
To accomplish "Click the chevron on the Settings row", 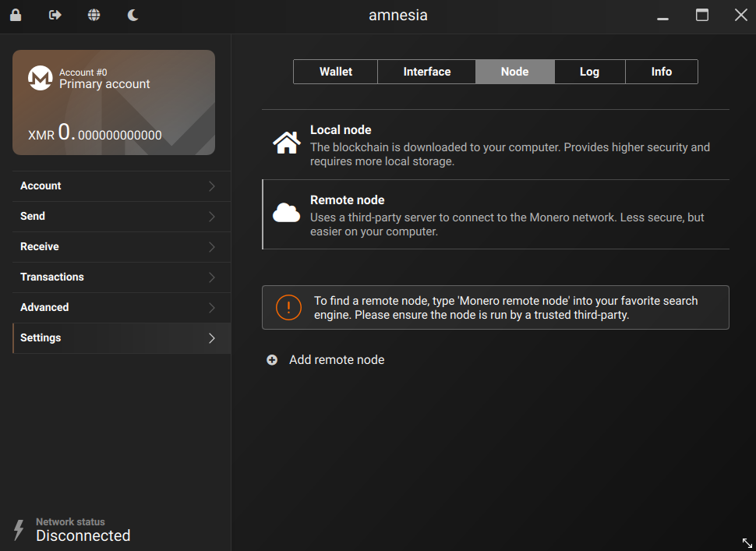I will pyautogui.click(x=212, y=338).
